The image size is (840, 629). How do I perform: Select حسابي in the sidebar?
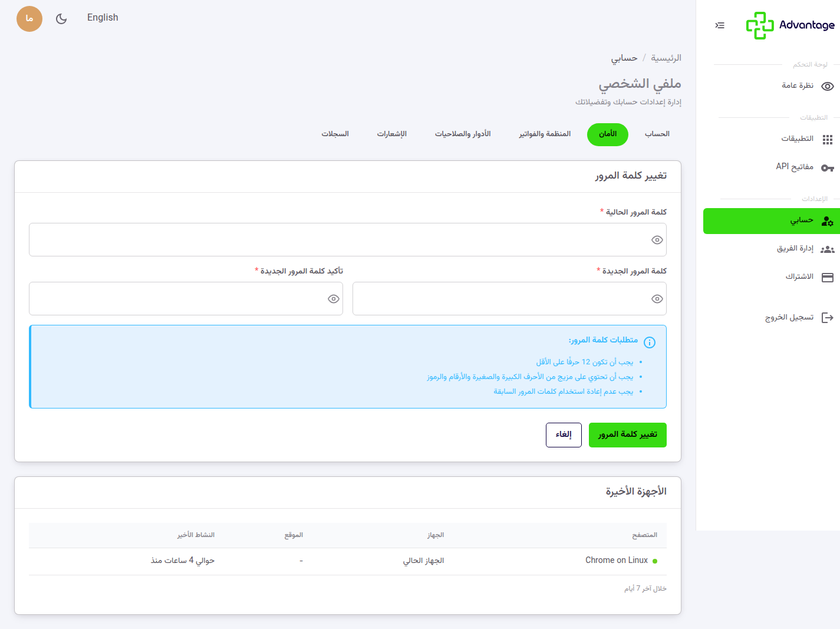772,221
